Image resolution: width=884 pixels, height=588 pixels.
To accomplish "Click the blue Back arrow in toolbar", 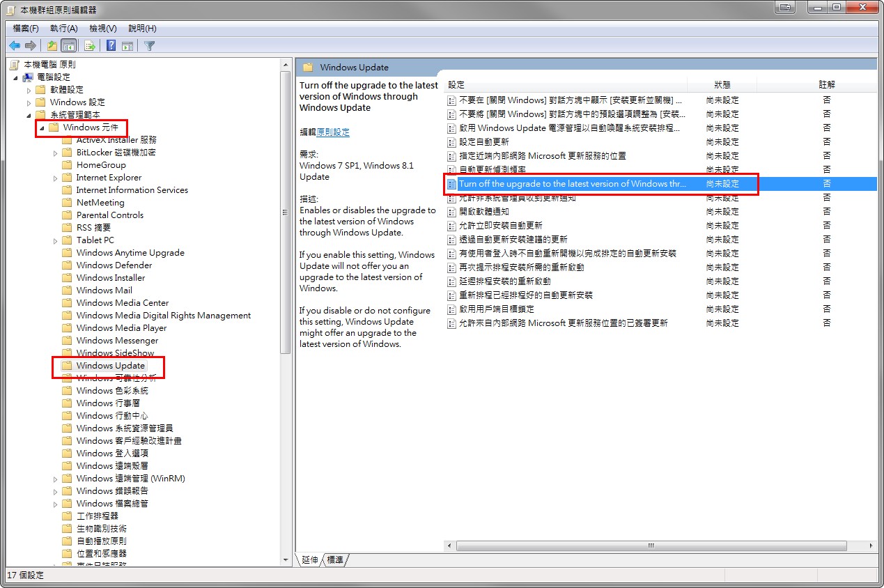I will [x=15, y=46].
